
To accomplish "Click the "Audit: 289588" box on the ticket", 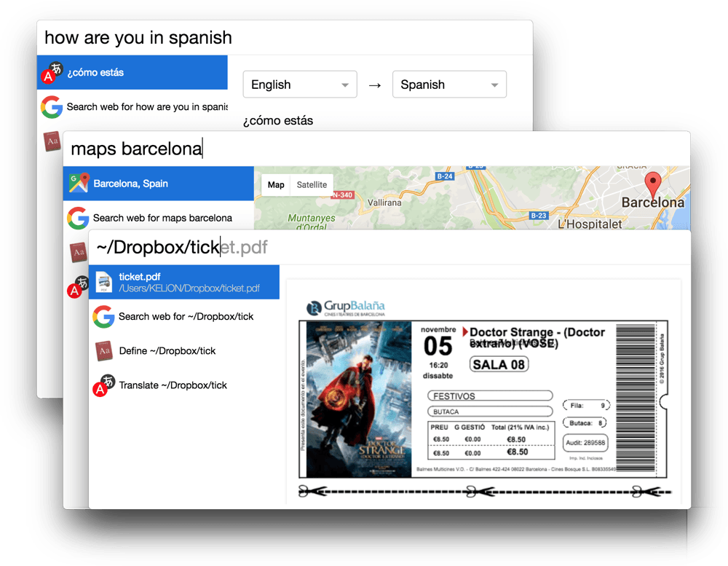I will pos(585,443).
